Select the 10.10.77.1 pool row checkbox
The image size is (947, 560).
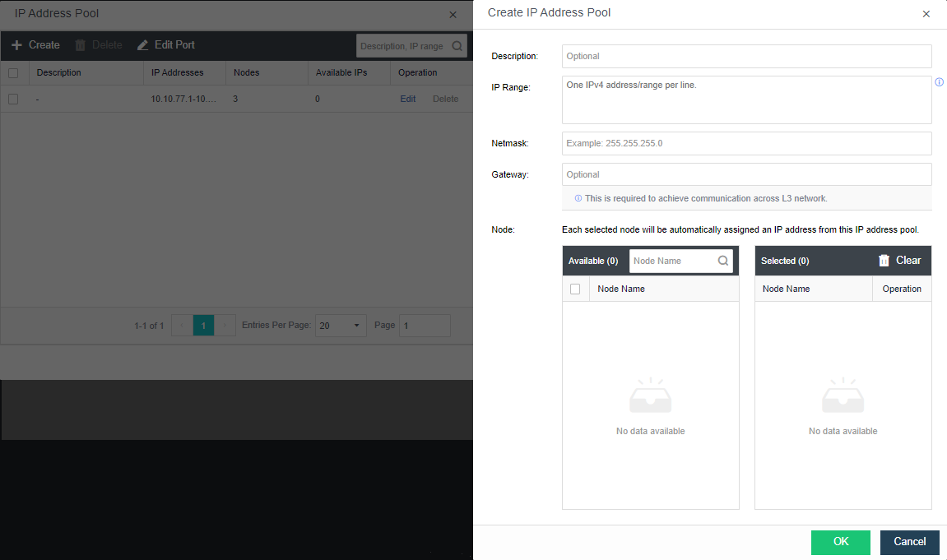(13, 99)
